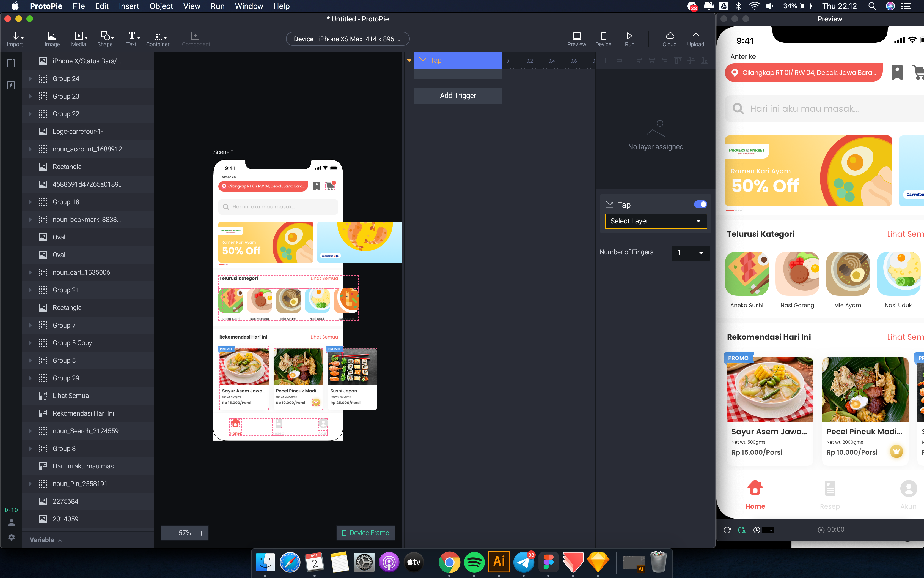
Task: Open Figma from the Dock
Action: click(548, 562)
